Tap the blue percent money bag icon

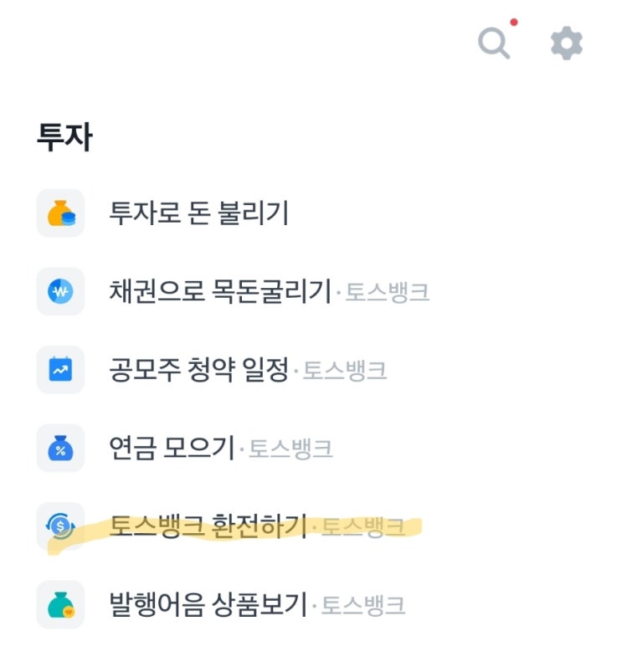(x=60, y=448)
